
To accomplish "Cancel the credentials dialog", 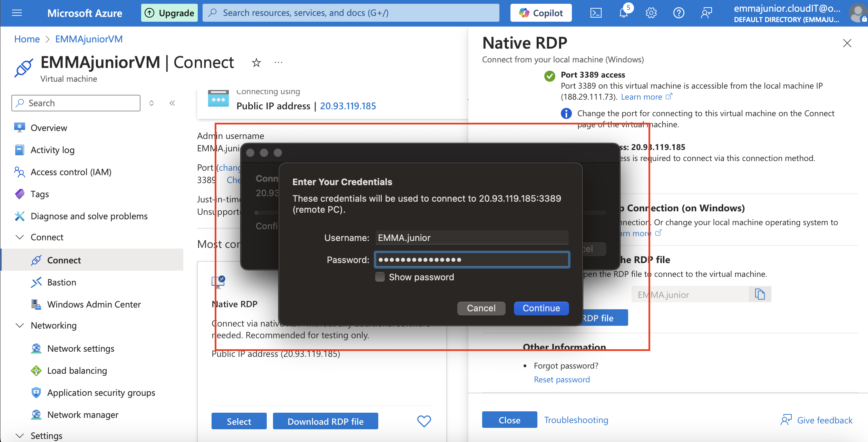I will (x=481, y=308).
